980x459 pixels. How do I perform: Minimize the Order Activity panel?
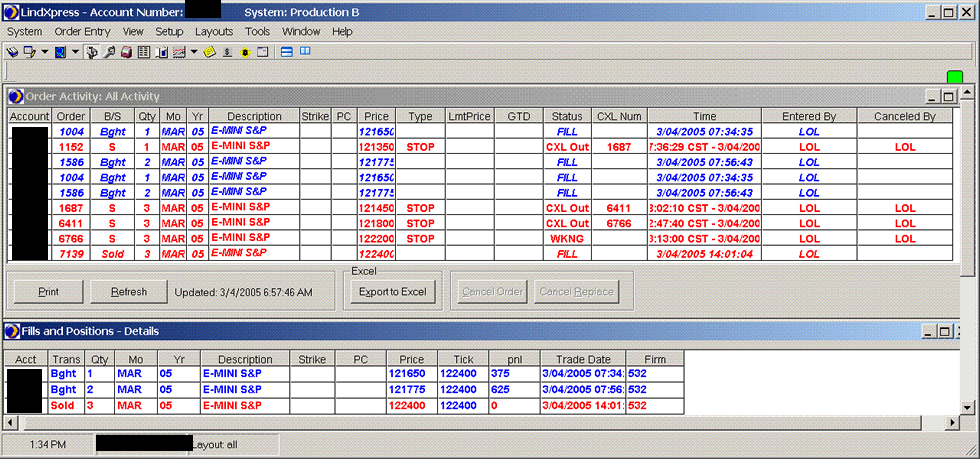(934, 96)
